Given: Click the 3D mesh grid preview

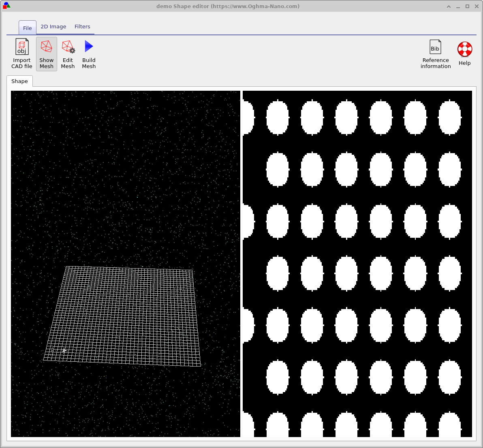Looking at the screenshot, I should click(122, 316).
